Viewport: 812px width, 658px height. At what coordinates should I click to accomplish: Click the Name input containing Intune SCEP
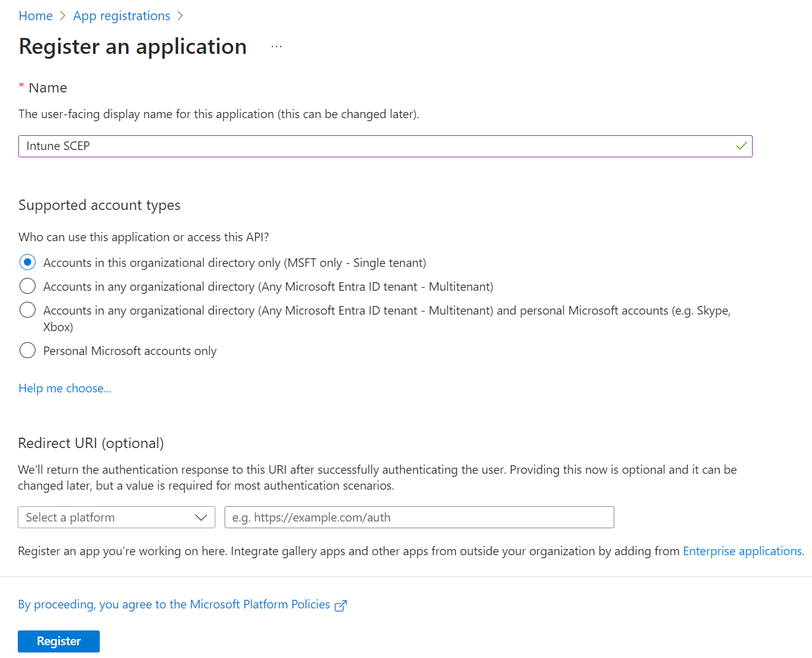(385, 146)
